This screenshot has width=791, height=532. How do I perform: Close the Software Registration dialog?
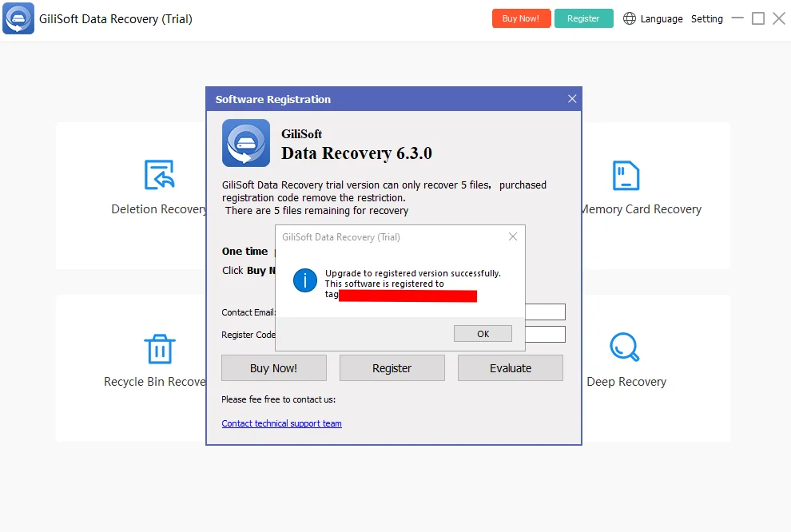(572, 99)
